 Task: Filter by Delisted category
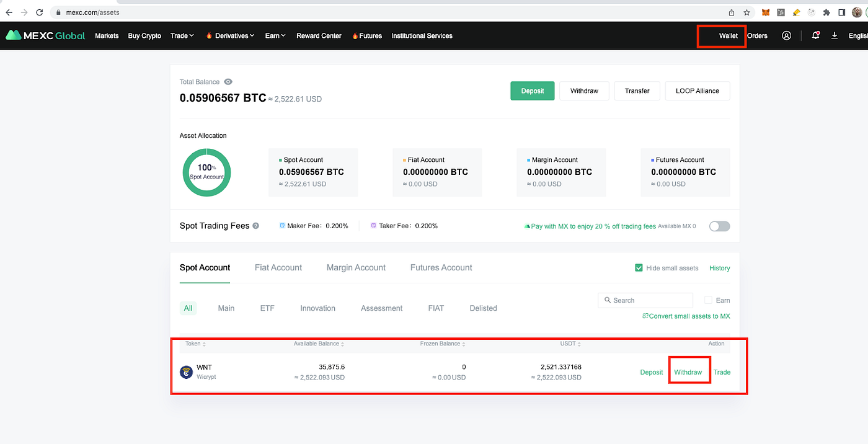[483, 308]
